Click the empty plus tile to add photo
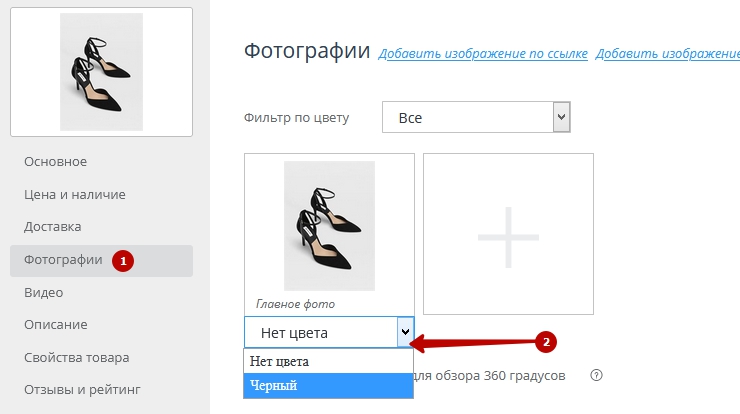Screen dimensions: 740x414 pyautogui.click(x=508, y=234)
